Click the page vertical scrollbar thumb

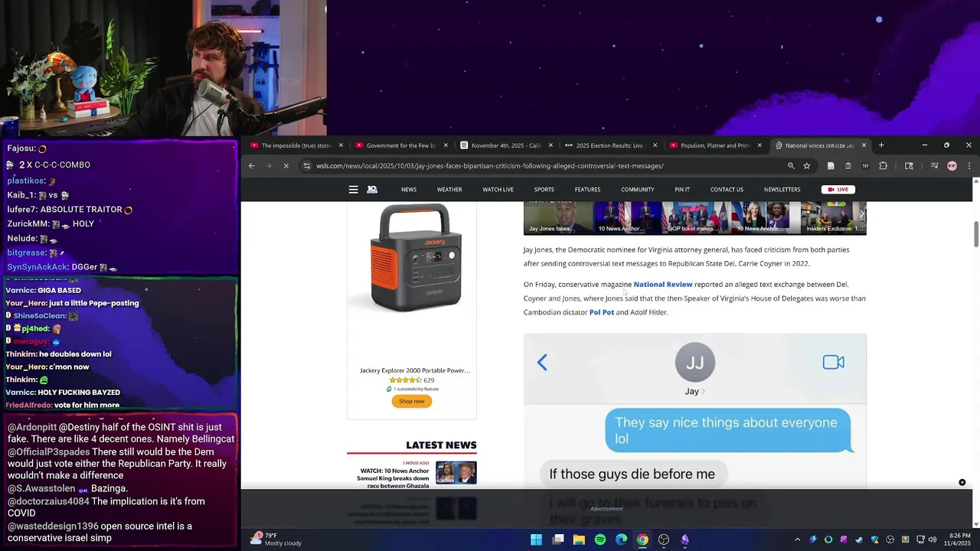(976, 234)
